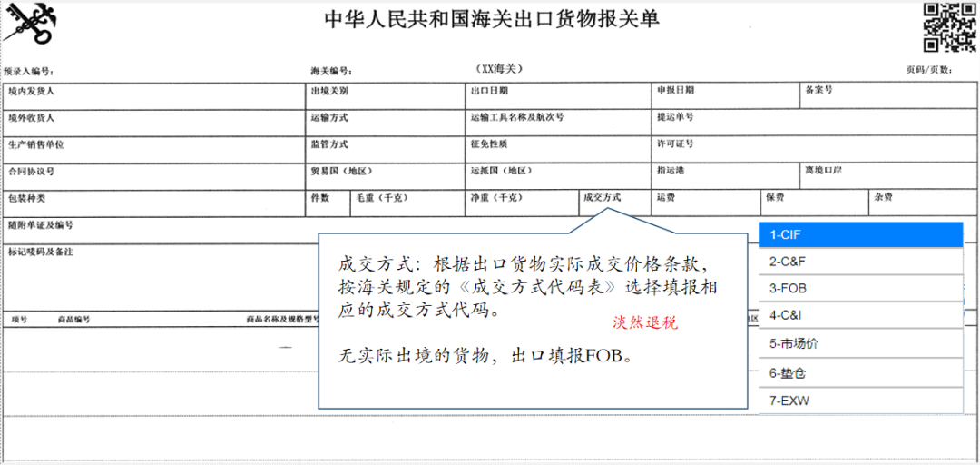Click the 征免性质 field
The image size is (980, 465).
pyautogui.click(x=559, y=150)
